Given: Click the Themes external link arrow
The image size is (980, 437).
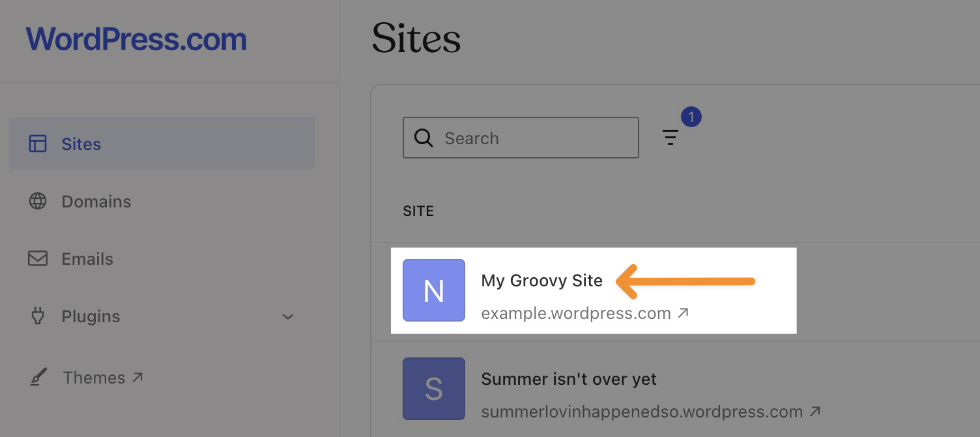Looking at the screenshot, I should tap(137, 377).
